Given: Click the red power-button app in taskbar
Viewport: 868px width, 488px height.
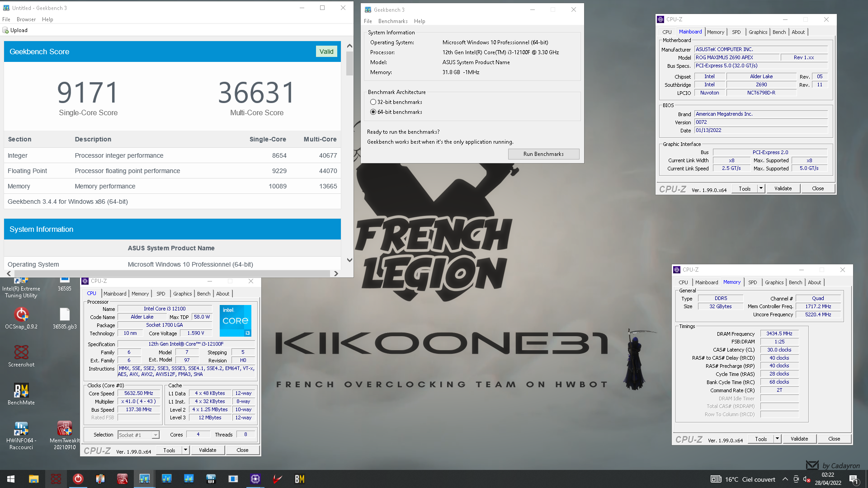Looking at the screenshot, I should point(78,479).
